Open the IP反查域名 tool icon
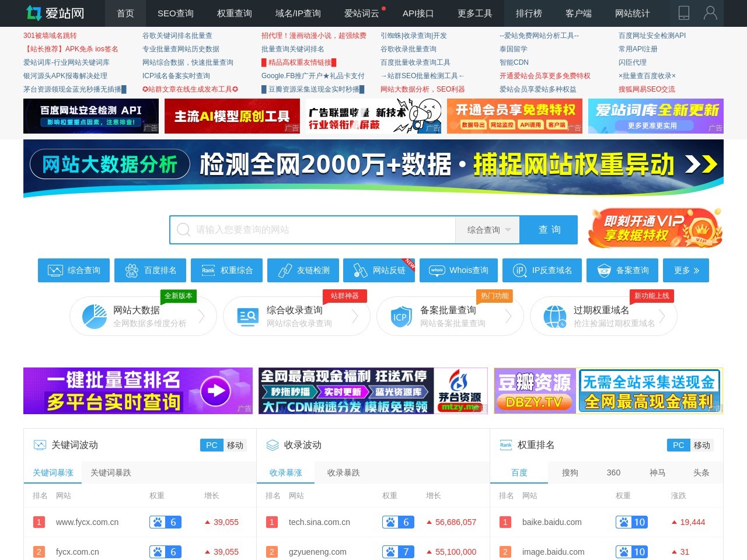747x560 pixels. click(x=519, y=270)
